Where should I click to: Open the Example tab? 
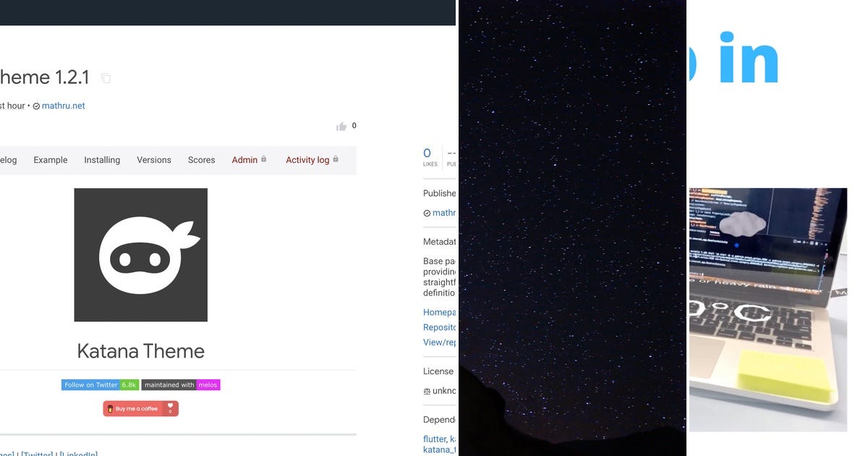coord(51,160)
